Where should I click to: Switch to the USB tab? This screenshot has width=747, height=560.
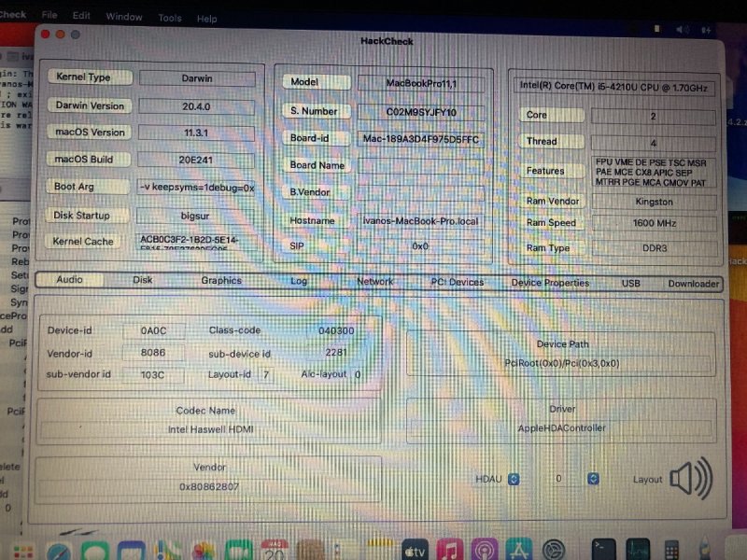(x=631, y=284)
